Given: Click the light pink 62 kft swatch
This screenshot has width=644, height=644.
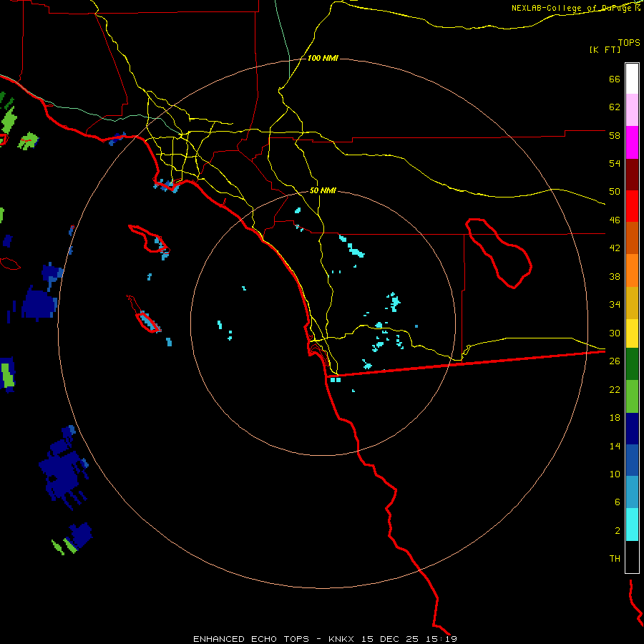Looking at the screenshot, I should (x=632, y=109).
